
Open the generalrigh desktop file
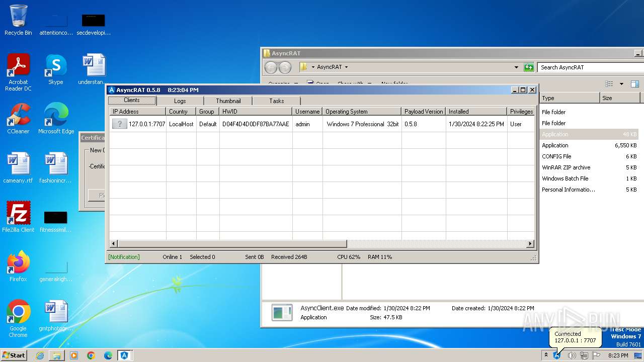pos(56,271)
